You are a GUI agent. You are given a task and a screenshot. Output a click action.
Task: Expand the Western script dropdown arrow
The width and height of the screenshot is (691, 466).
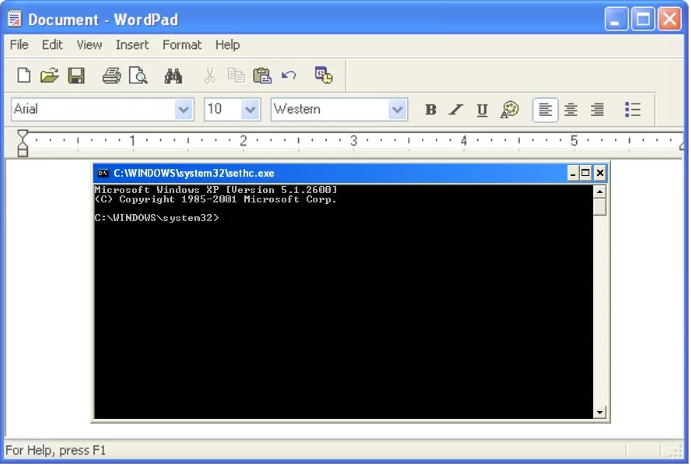click(x=397, y=110)
